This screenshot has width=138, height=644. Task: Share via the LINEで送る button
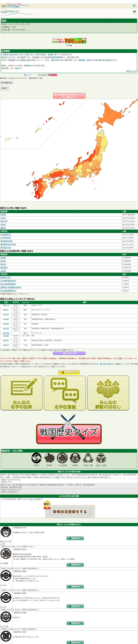coord(42,75)
